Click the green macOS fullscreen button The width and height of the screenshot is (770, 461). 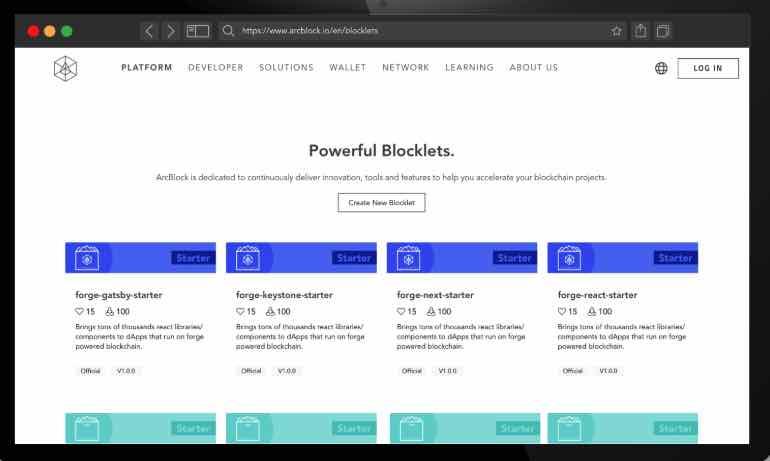click(x=67, y=31)
